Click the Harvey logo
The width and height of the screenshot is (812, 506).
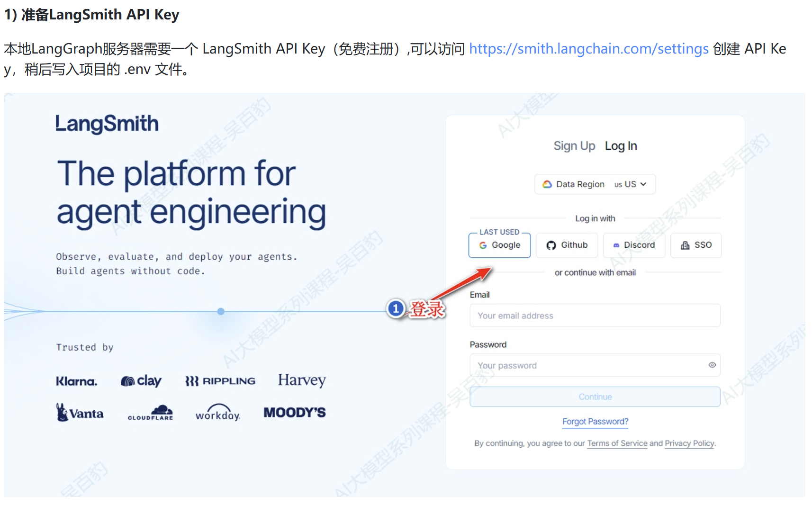point(302,380)
